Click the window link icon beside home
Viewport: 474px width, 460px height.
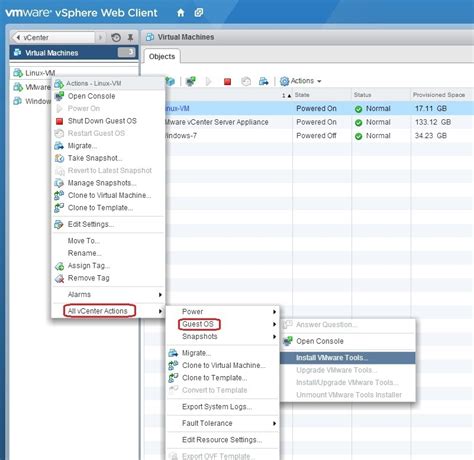click(x=199, y=13)
